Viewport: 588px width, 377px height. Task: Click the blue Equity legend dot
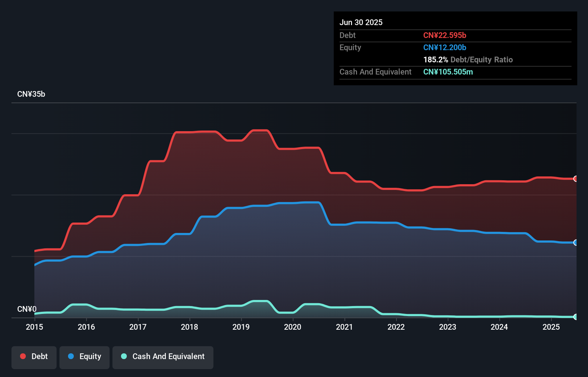[71, 356]
